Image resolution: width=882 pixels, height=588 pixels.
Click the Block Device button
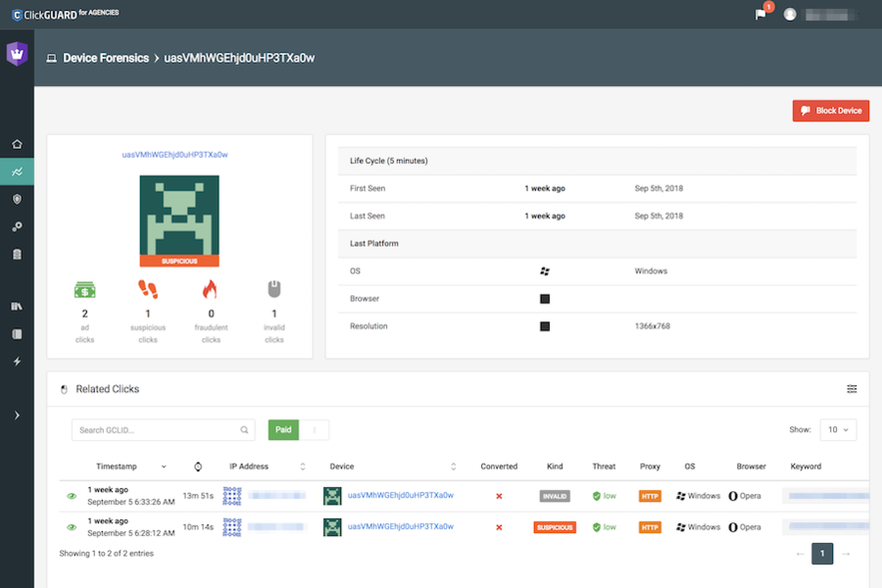coord(831,111)
